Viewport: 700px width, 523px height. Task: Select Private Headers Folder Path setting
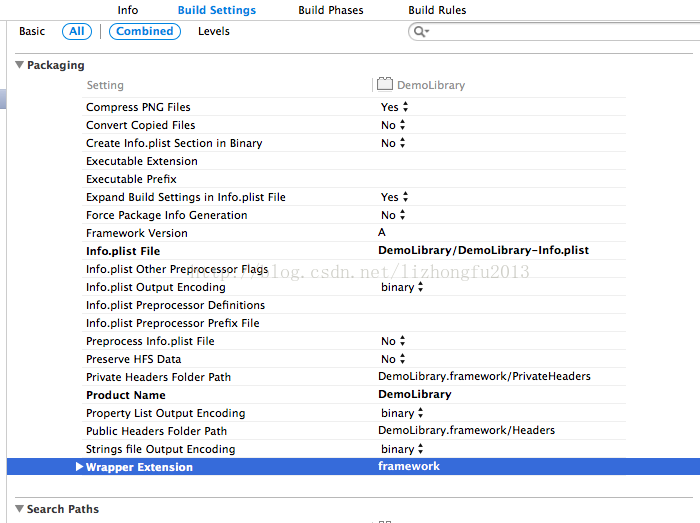158,377
